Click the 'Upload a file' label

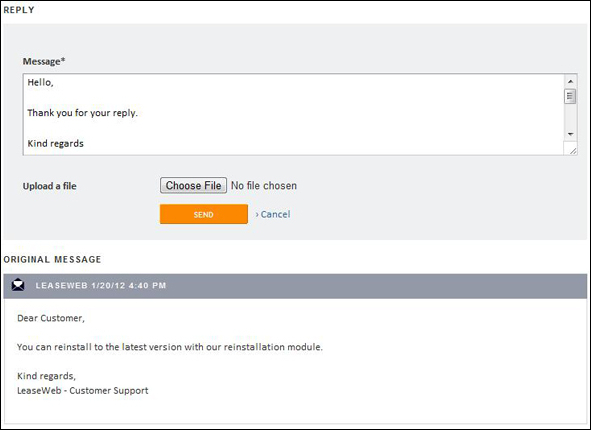[x=49, y=186]
